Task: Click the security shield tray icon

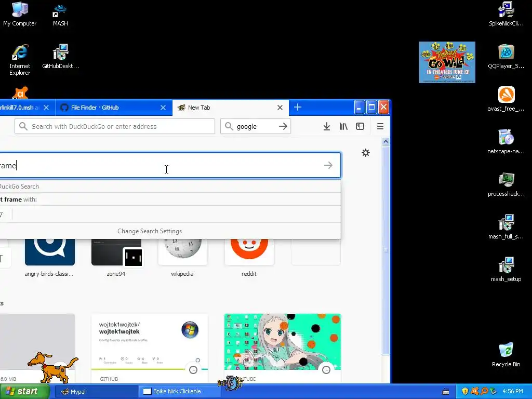Action: pos(465,392)
